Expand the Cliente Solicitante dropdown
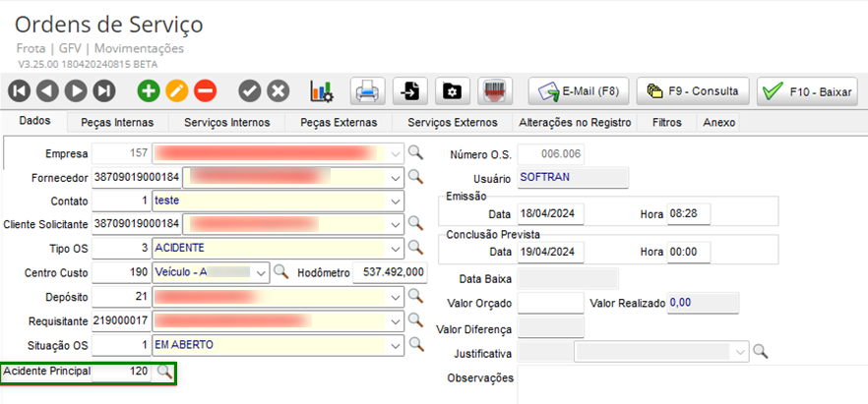This screenshot has height=404, width=868. (x=396, y=224)
